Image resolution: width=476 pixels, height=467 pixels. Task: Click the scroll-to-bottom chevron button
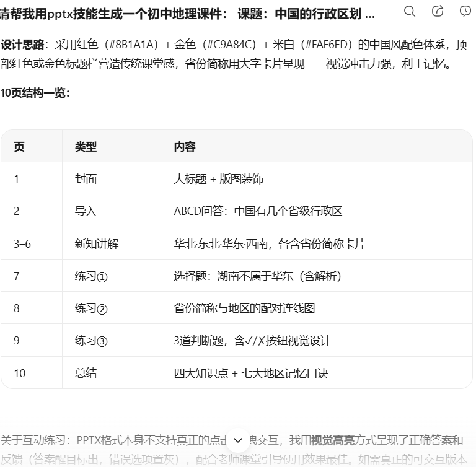coord(238,440)
